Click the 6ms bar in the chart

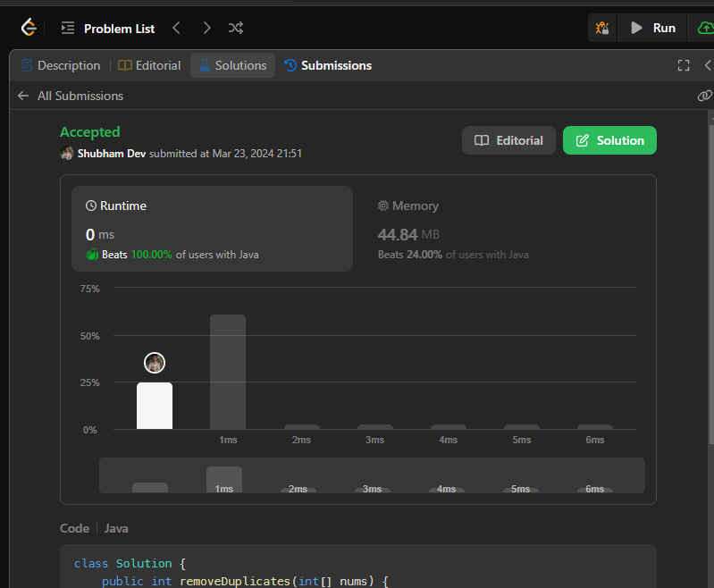(594, 427)
